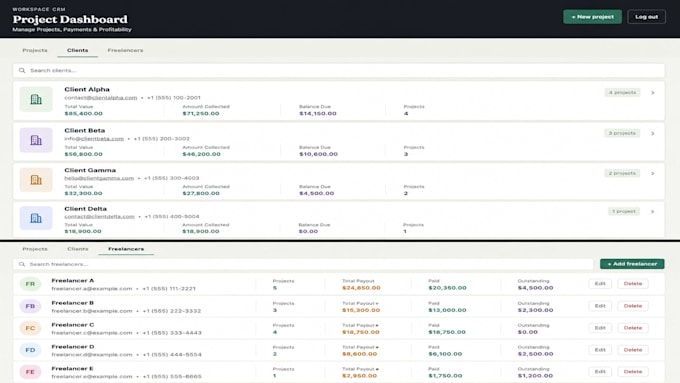Edit Freelancer B
This screenshot has height=383, width=680.
pyautogui.click(x=600, y=306)
